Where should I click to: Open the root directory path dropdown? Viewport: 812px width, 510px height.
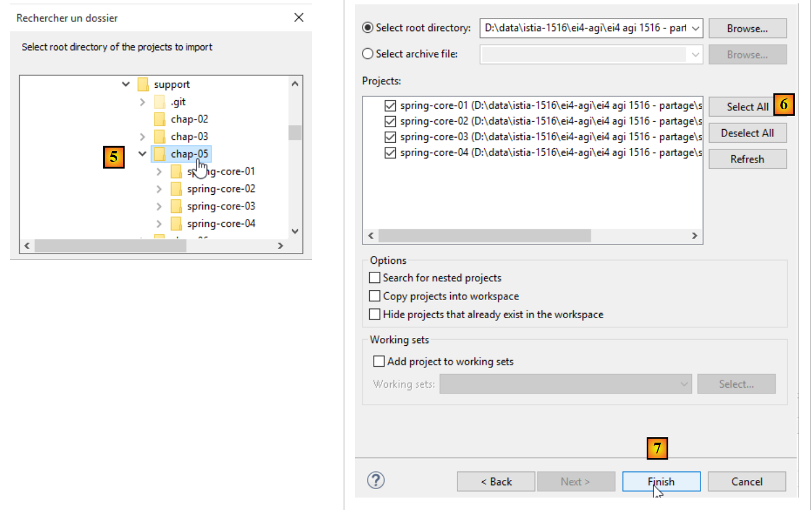click(695, 28)
